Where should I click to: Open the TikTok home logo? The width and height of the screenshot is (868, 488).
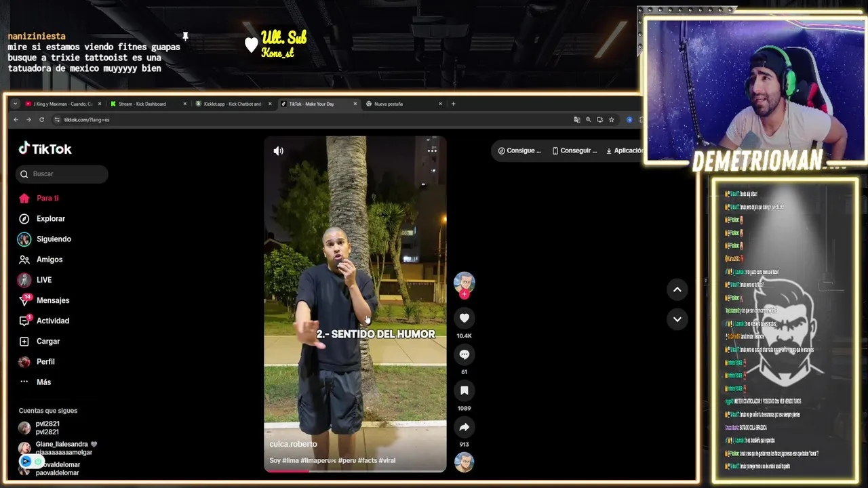[45, 148]
